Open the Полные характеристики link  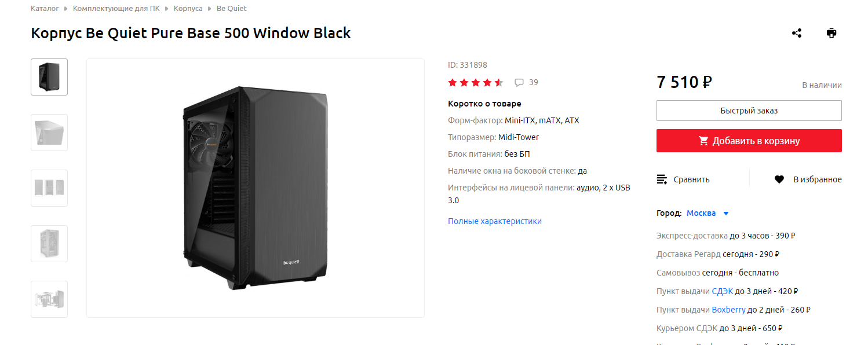pyautogui.click(x=494, y=221)
